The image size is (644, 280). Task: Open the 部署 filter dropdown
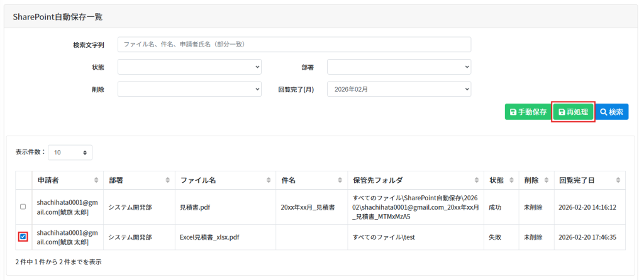(399, 67)
